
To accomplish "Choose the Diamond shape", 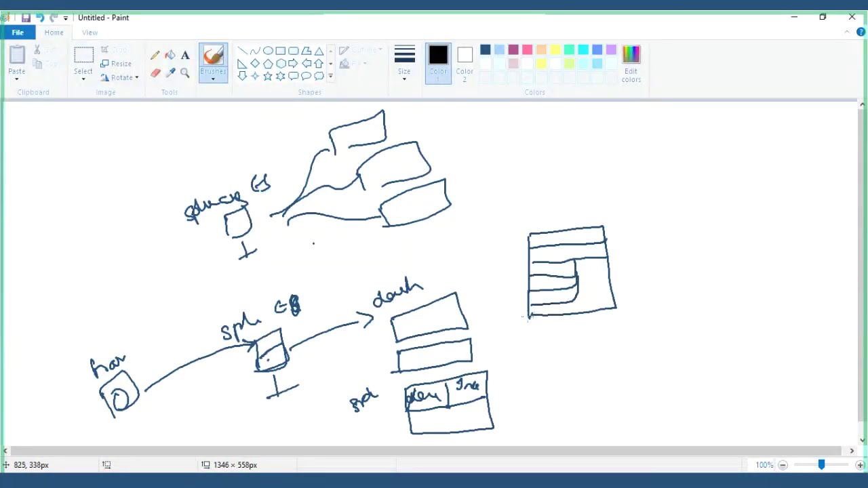I will click(255, 64).
